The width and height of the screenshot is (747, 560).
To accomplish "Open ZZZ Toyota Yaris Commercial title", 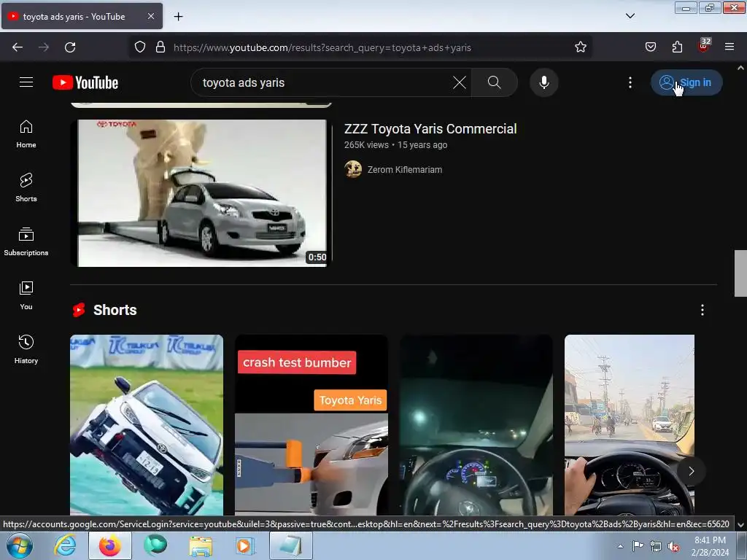I will click(x=430, y=129).
